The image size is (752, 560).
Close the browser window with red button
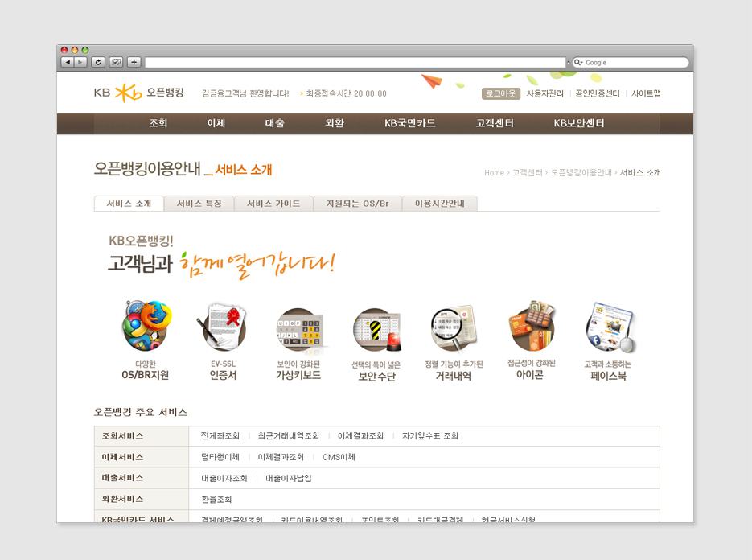pos(64,50)
